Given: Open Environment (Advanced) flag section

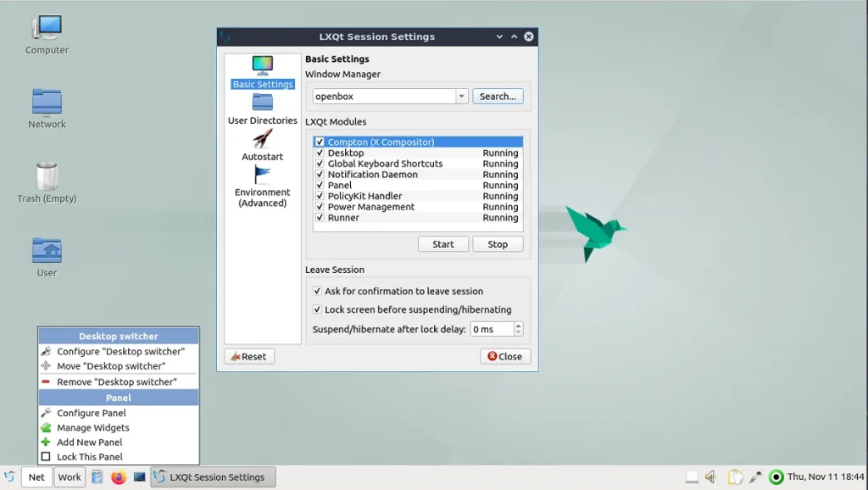Looking at the screenshot, I should click(x=263, y=187).
